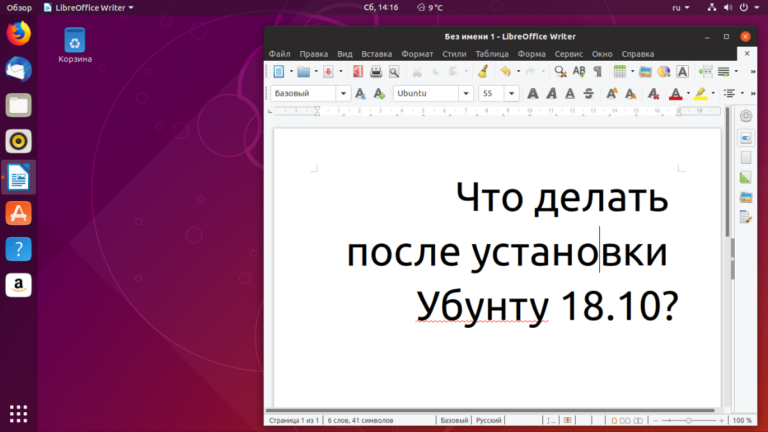The width and height of the screenshot is (768, 432).
Task: Insert a text box
Action: coord(682,72)
